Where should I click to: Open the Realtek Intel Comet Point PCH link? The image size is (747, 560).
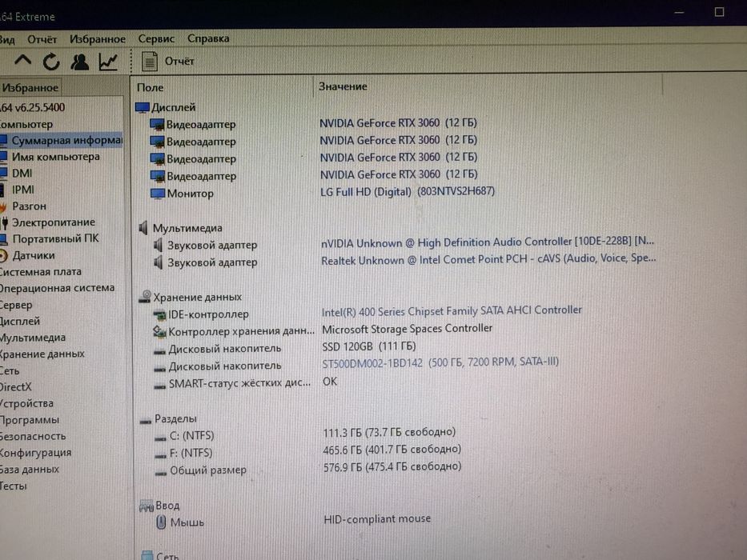(x=488, y=259)
